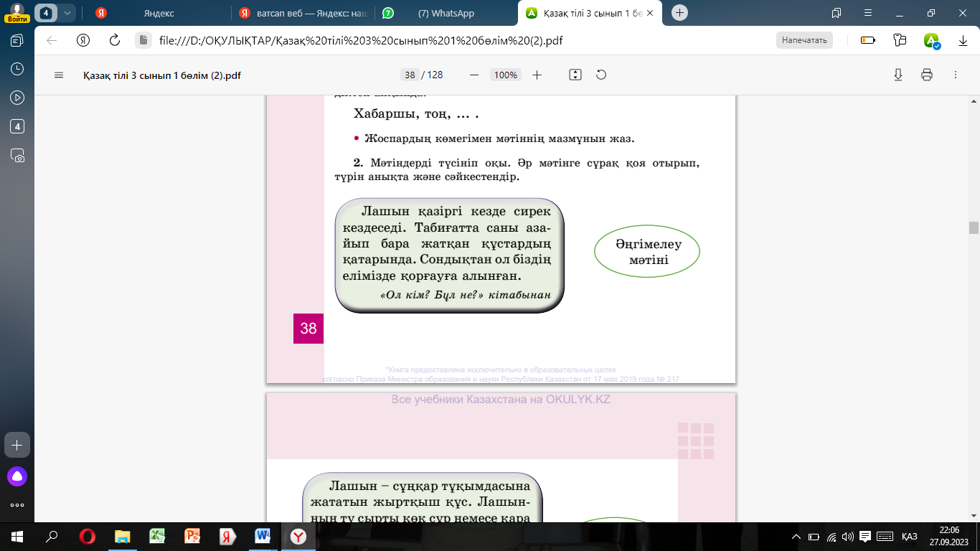The height and width of the screenshot is (551, 980).
Task: Open the sidebar three-dots options
Action: pyautogui.click(x=17, y=504)
